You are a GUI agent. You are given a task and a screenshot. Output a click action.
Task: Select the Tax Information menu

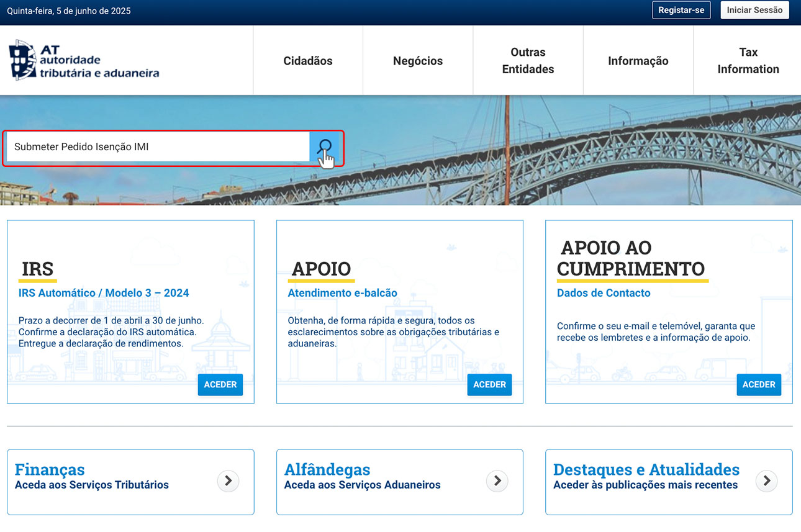click(748, 61)
